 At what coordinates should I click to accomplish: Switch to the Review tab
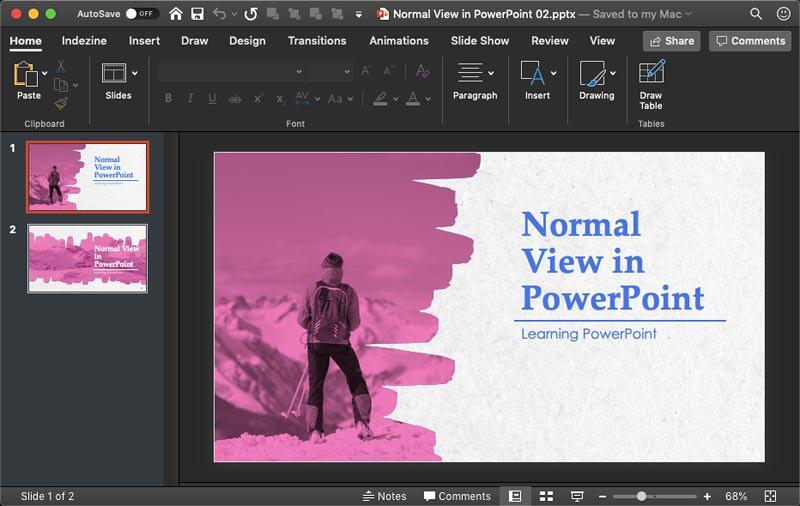(x=549, y=41)
